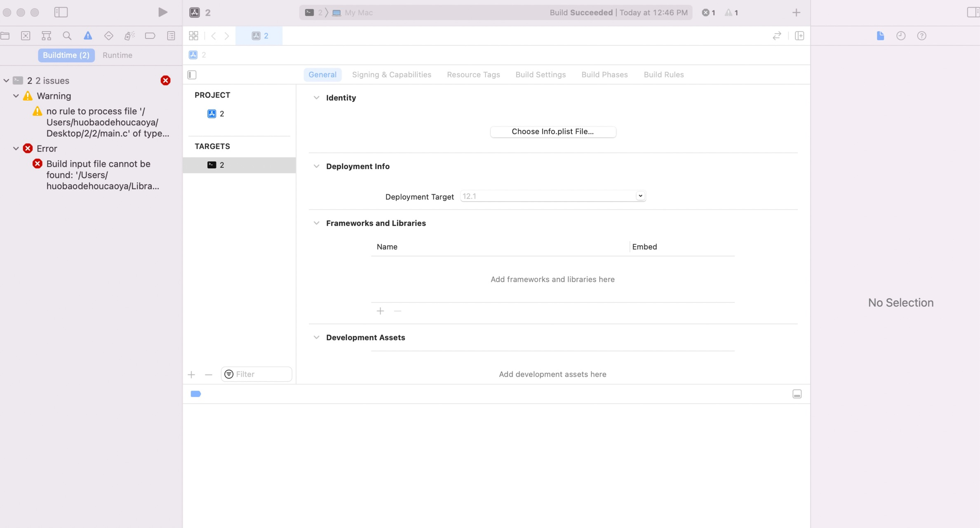Open the History inspector clock icon
The image size is (980, 528).
(901, 36)
